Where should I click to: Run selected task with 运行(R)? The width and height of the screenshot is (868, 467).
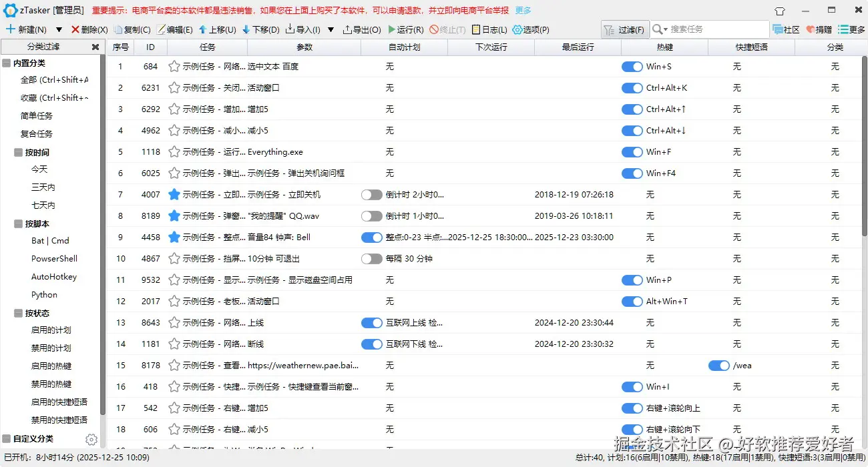405,29
